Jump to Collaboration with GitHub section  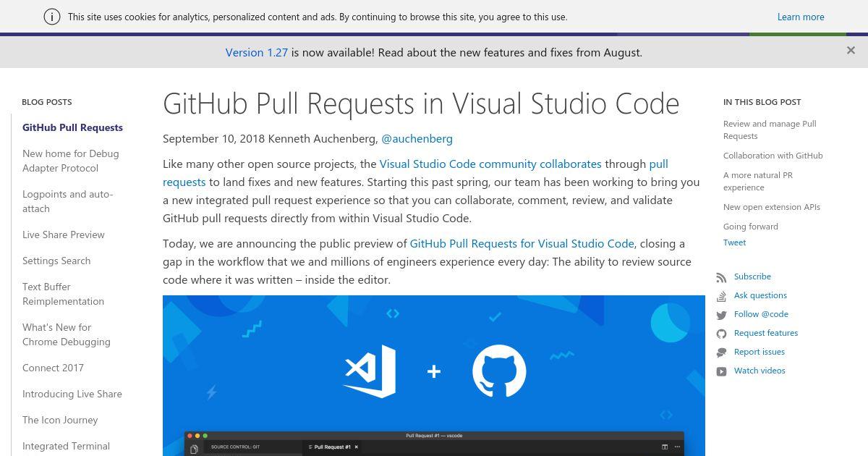pyautogui.click(x=773, y=156)
